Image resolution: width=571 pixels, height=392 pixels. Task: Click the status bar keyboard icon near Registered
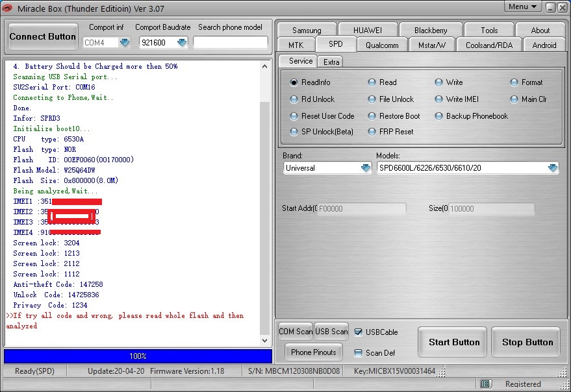[485, 384]
